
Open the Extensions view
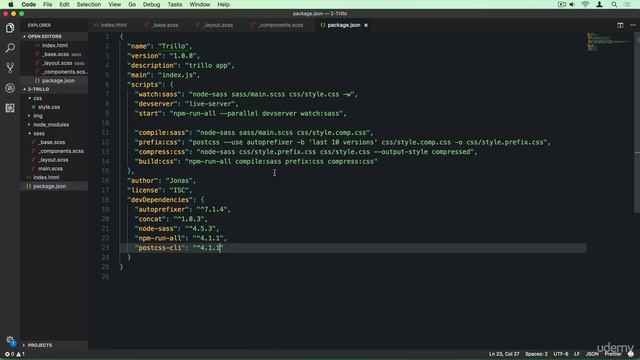tap(10, 108)
